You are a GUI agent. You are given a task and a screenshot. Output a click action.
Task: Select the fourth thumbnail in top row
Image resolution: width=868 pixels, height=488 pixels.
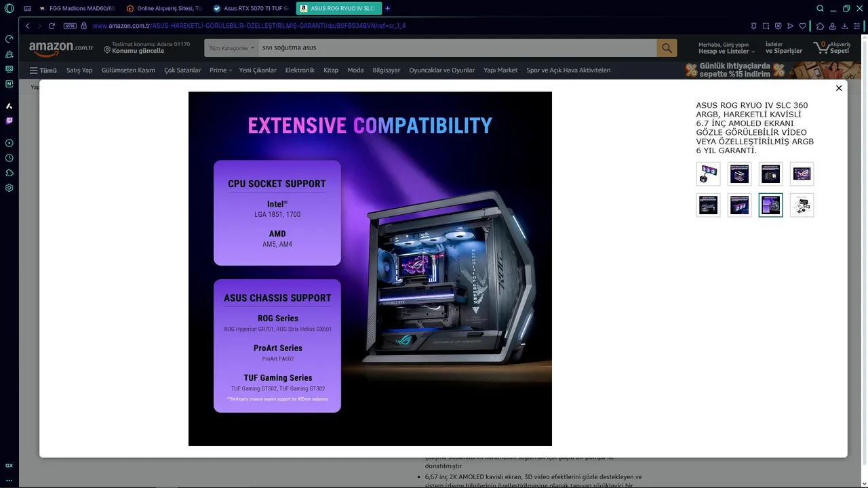[802, 174]
